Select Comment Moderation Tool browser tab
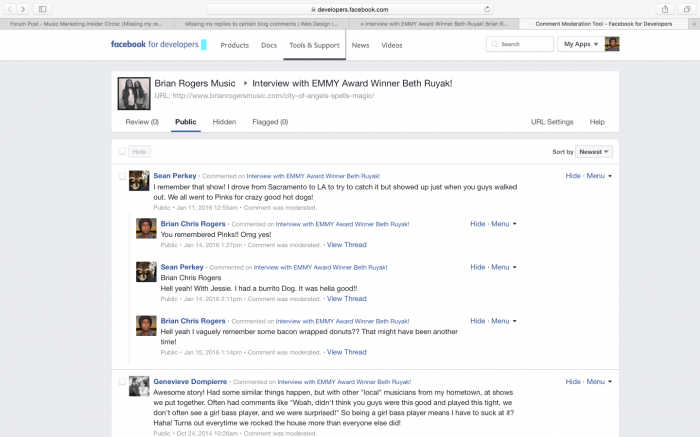Image resolution: width=700 pixels, height=437 pixels. click(x=604, y=24)
